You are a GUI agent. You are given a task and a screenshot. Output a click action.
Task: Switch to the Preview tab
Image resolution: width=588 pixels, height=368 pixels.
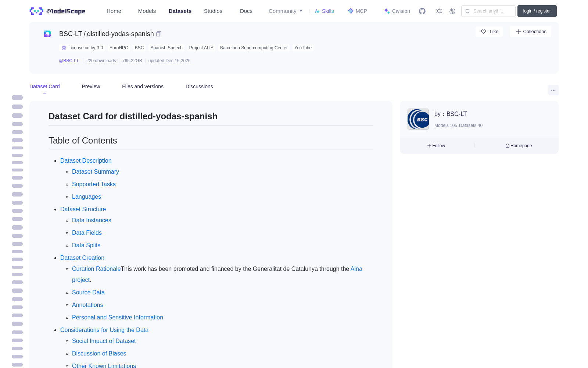click(x=91, y=86)
